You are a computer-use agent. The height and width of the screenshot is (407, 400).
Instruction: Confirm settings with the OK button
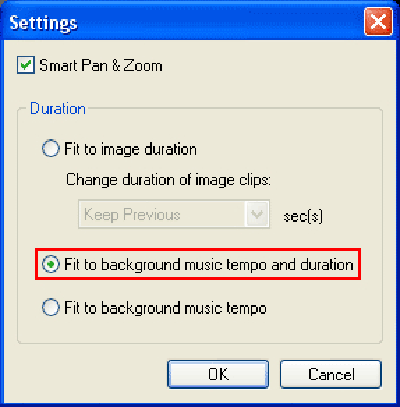point(218,374)
